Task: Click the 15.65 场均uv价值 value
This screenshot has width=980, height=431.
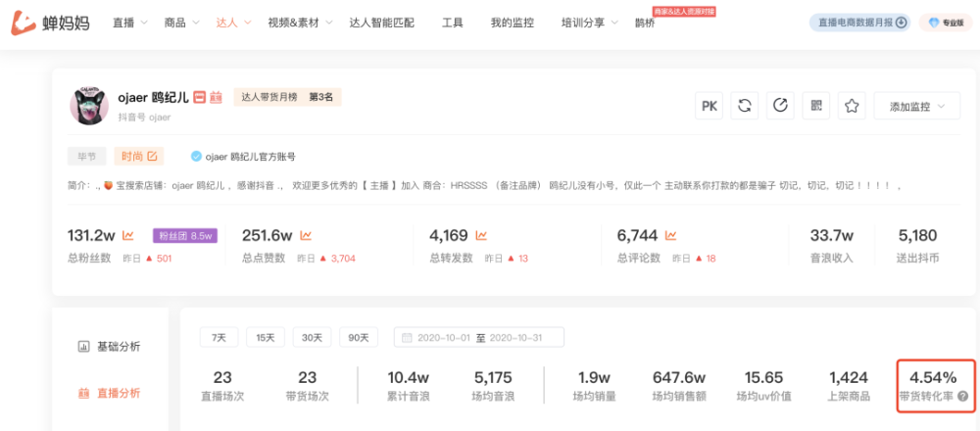Action: pos(763,377)
